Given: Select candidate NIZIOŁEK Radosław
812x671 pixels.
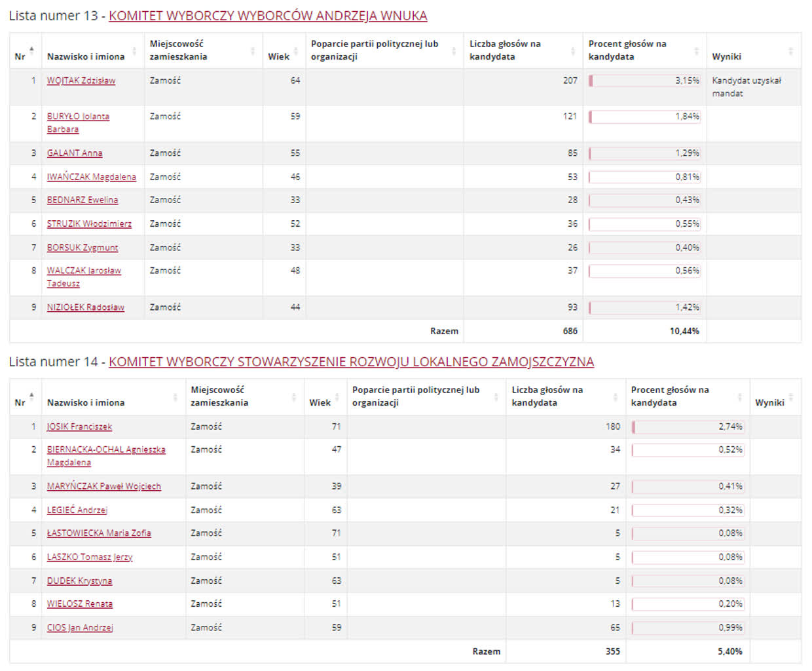Looking at the screenshot, I should click(85, 307).
